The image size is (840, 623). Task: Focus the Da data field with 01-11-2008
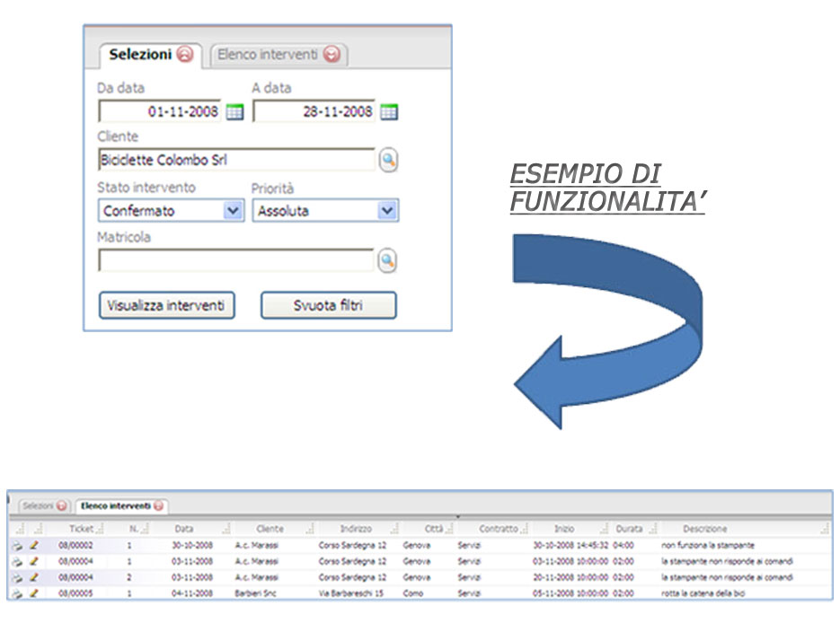click(x=160, y=112)
